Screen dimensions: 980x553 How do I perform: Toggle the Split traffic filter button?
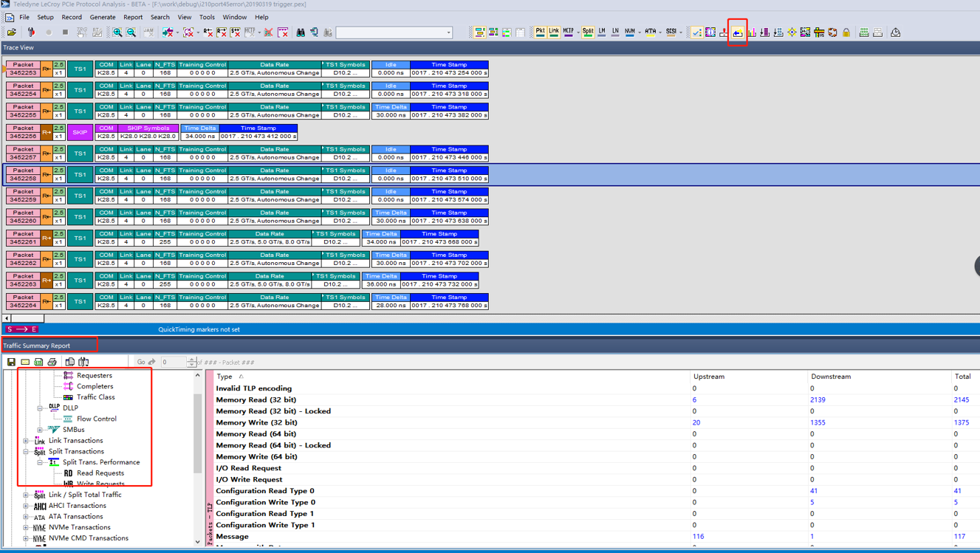pyautogui.click(x=587, y=32)
